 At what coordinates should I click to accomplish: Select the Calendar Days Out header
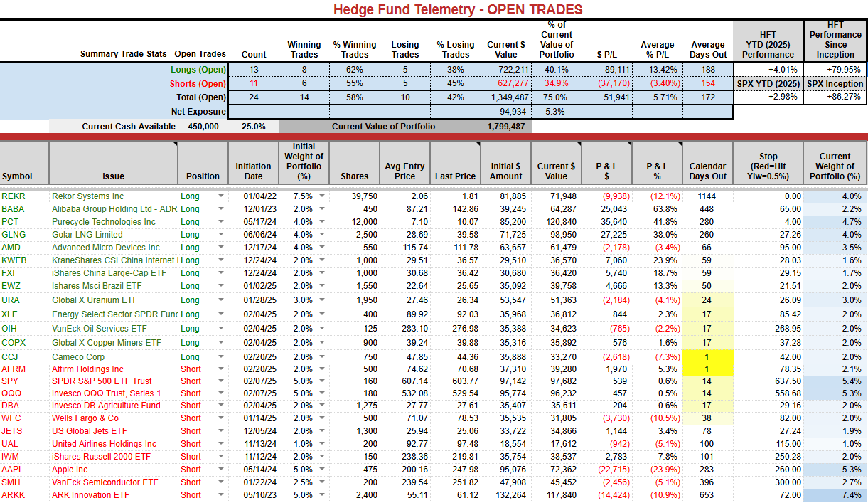tap(707, 162)
